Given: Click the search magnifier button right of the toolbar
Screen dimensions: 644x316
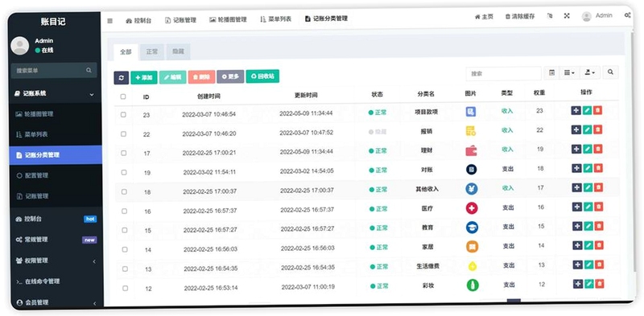Looking at the screenshot, I should tap(610, 72).
